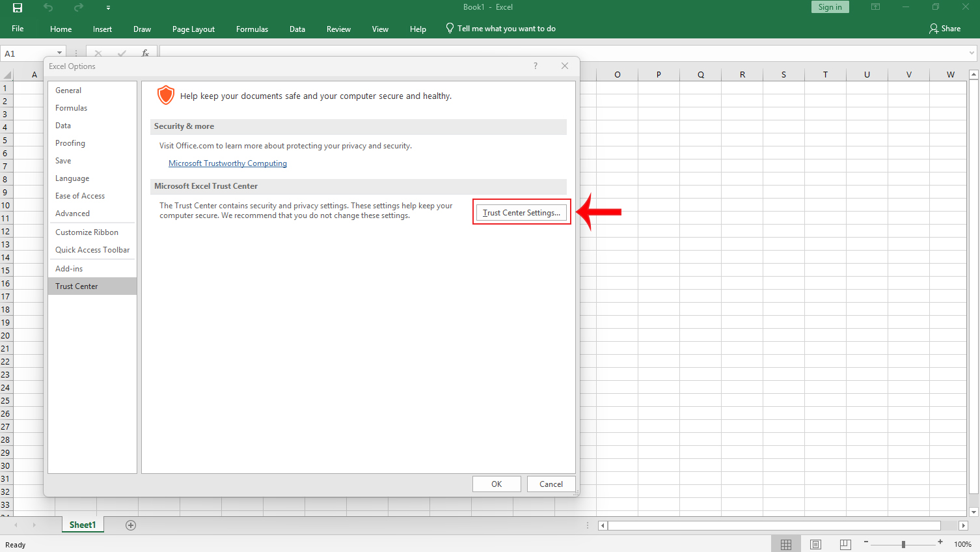Viewport: 980px width, 552px height.
Task: Select Page Break Preview view icon
Action: 845,544
